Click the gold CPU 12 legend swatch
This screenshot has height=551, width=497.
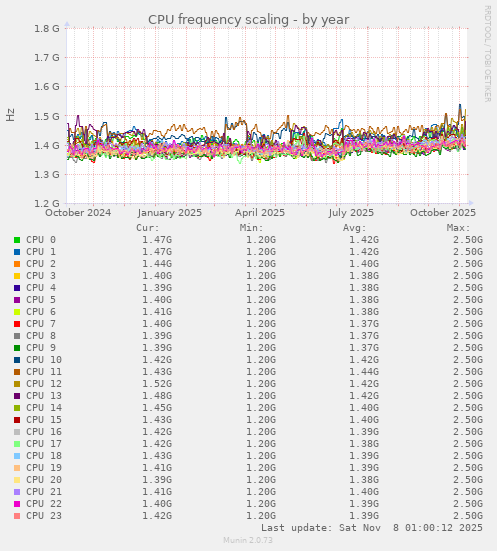(x=17, y=384)
